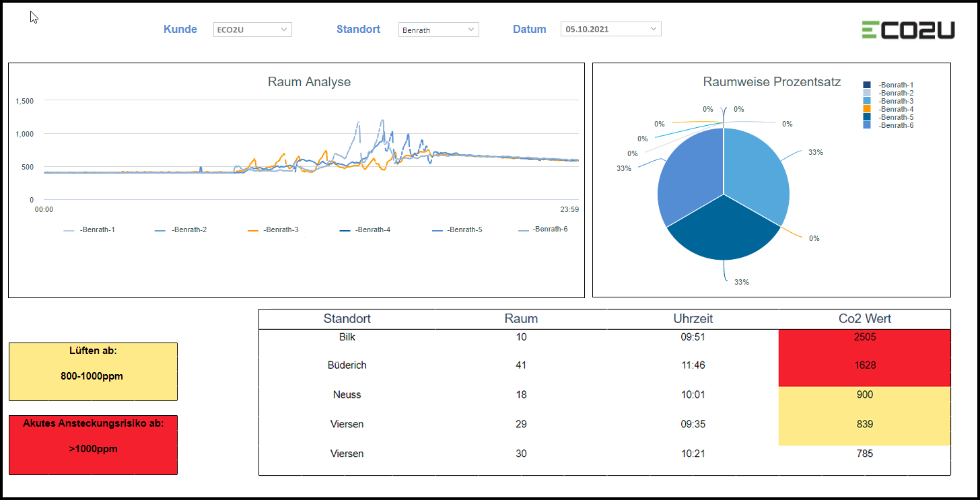Click the Raum Analyse chart title

click(x=309, y=82)
